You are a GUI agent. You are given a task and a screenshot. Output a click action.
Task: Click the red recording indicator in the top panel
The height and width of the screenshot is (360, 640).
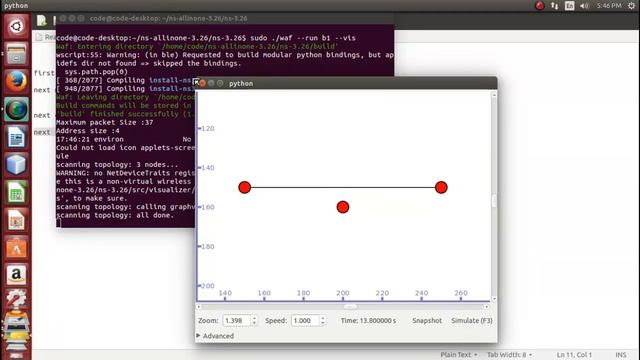pos(540,6)
